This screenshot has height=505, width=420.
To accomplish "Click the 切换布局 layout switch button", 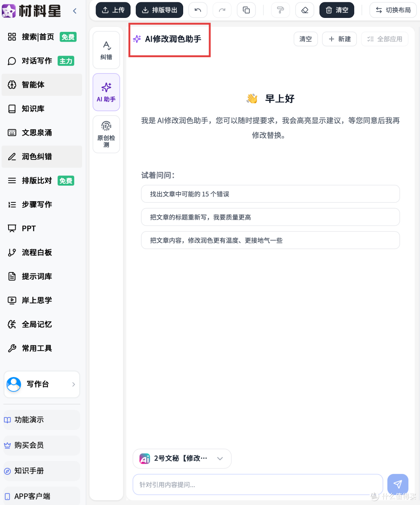I will (393, 10).
